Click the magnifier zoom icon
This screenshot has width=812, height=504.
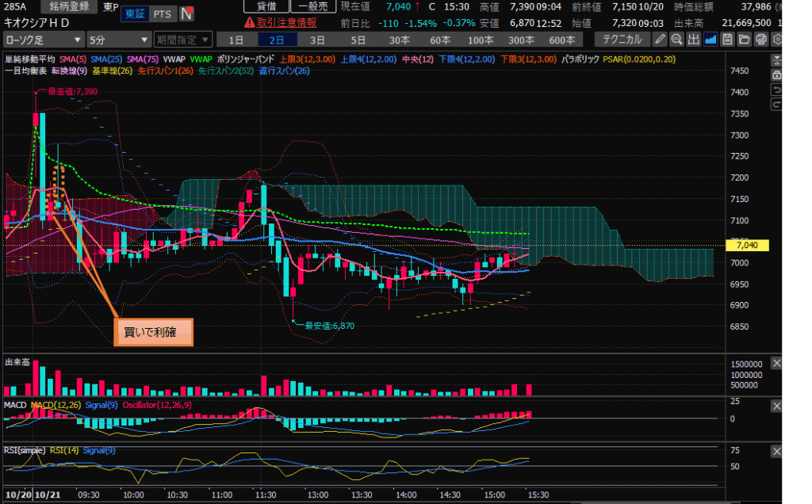click(677, 39)
